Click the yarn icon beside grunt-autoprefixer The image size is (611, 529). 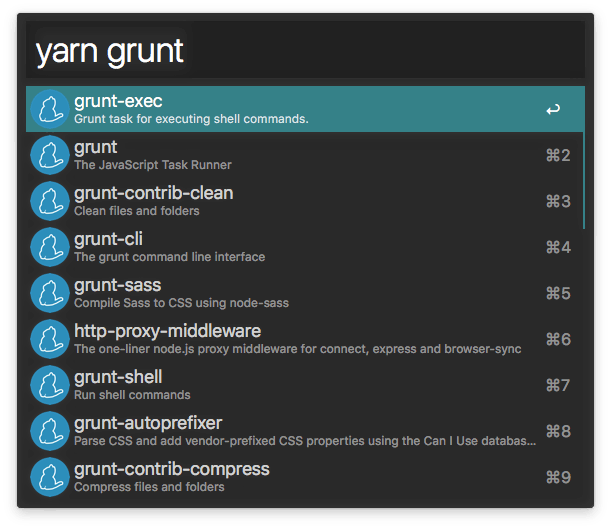[50, 431]
